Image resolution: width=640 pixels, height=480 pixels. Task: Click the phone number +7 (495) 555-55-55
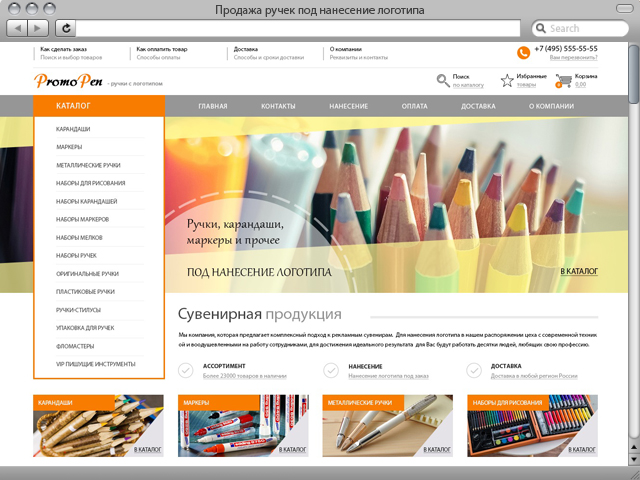(566, 49)
